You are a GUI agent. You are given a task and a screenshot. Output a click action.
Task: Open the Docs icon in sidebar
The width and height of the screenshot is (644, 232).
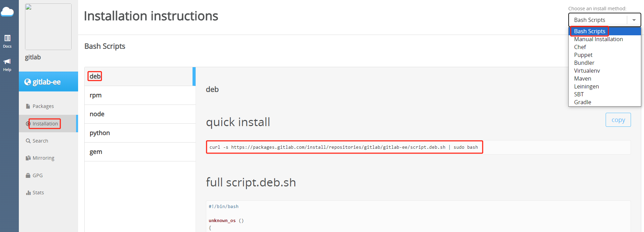click(x=7, y=38)
